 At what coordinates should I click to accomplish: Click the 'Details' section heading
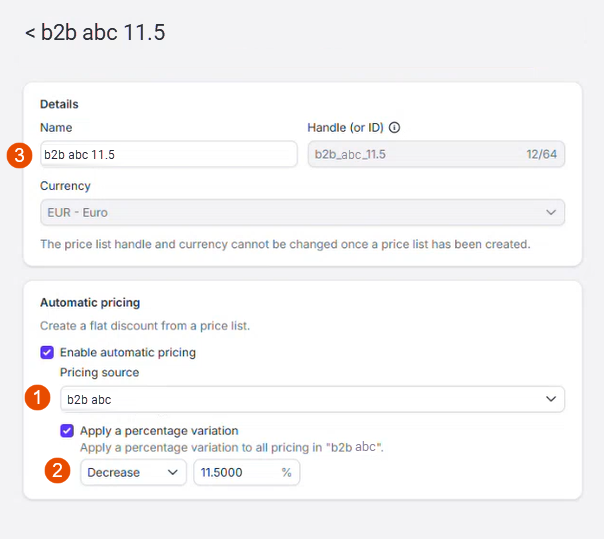(59, 104)
